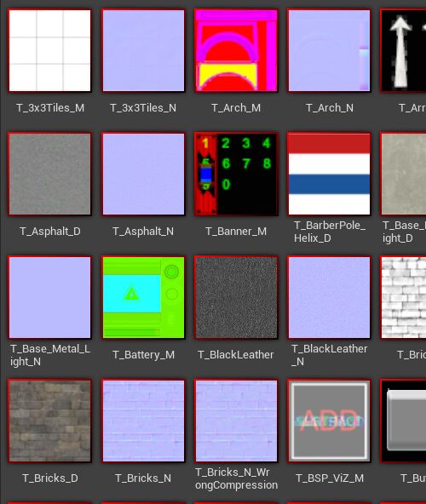This screenshot has width=426, height=504.
Task: Click the T_BlackLeather name label
Action: point(236,355)
